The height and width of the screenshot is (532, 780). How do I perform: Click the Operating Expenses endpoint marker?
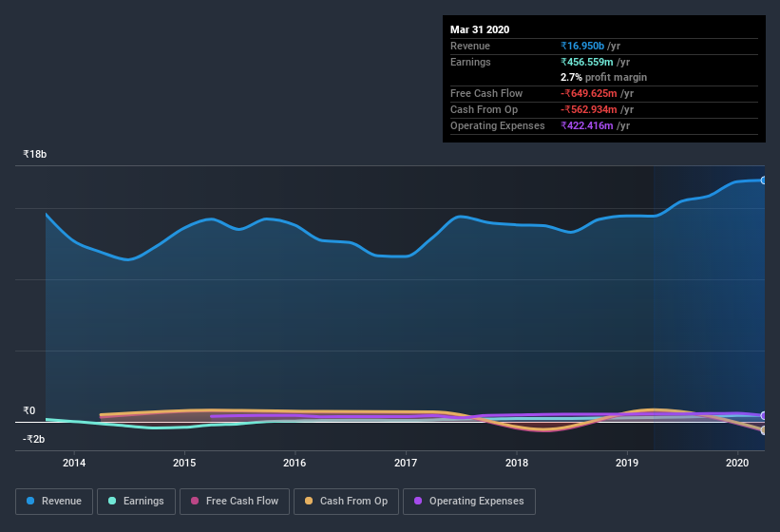point(764,416)
